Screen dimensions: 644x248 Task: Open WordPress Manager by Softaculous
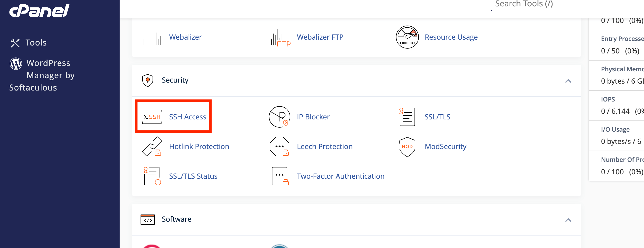click(x=42, y=75)
